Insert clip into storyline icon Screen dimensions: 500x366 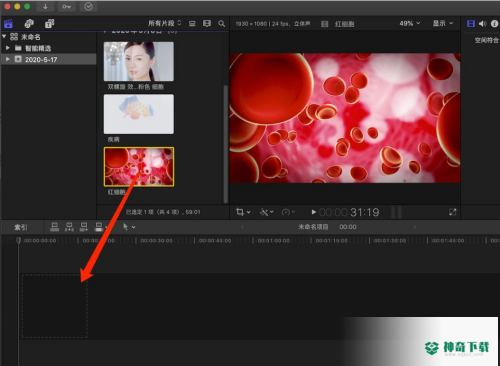click(69, 227)
